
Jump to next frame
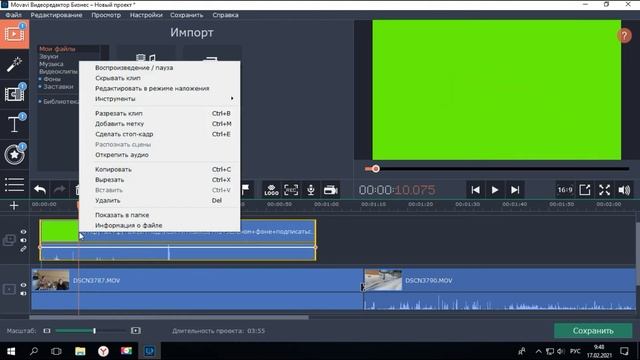[515, 190]
